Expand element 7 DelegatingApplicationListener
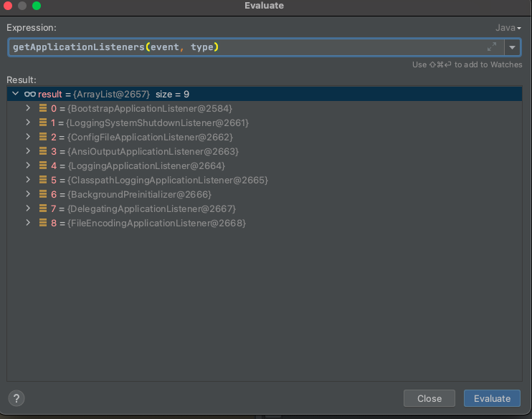532x419 pixels. [x=28, y=208]
